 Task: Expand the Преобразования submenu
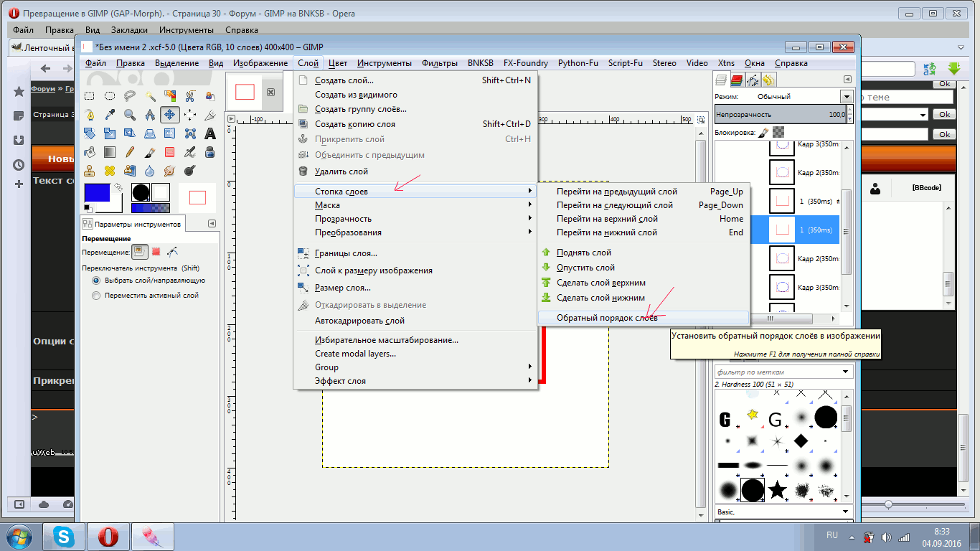coord(416,232)
